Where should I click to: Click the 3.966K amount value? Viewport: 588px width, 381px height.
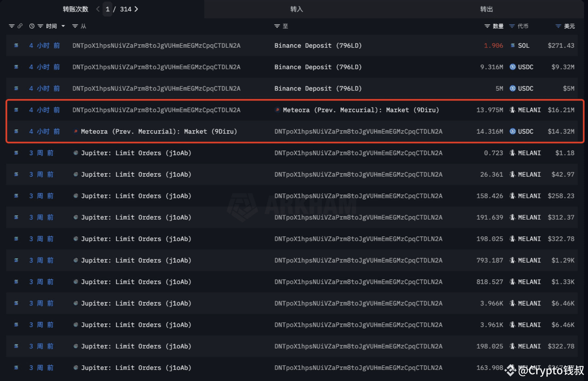coord(492,303)
